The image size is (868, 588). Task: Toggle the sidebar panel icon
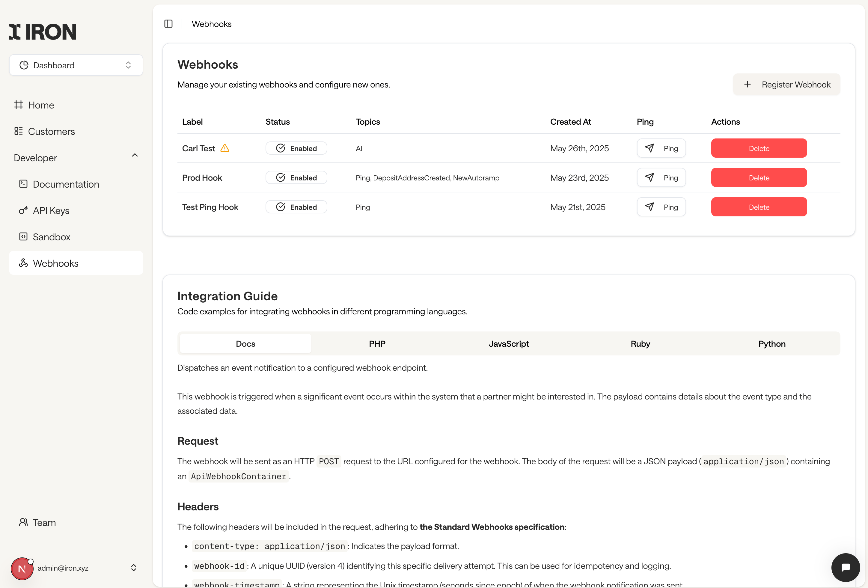point(168,24)
